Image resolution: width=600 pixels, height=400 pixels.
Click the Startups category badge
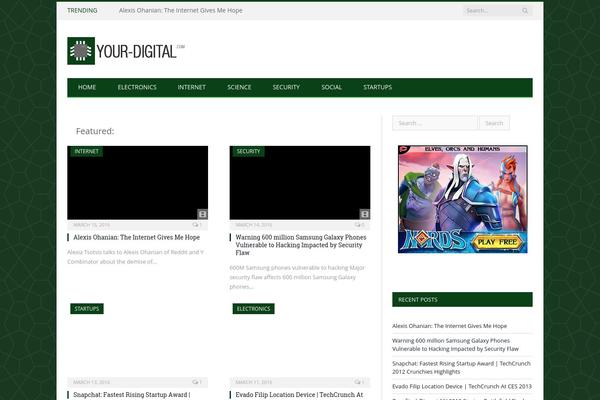click(87, 309)
